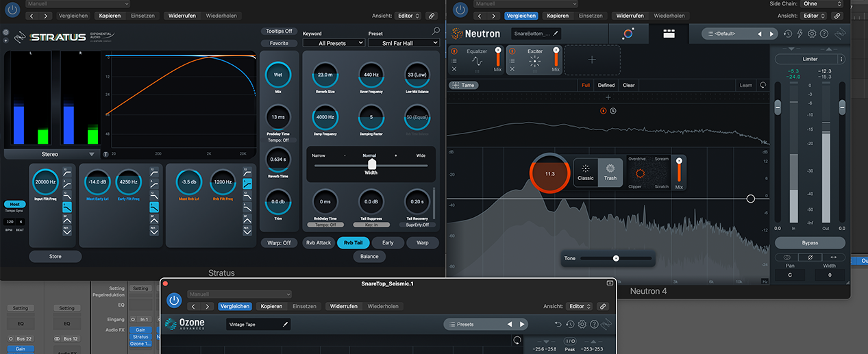Screen dimensions: 868x354
Task: Click the Stratus search magnifier icon
Action: (436, 31)
